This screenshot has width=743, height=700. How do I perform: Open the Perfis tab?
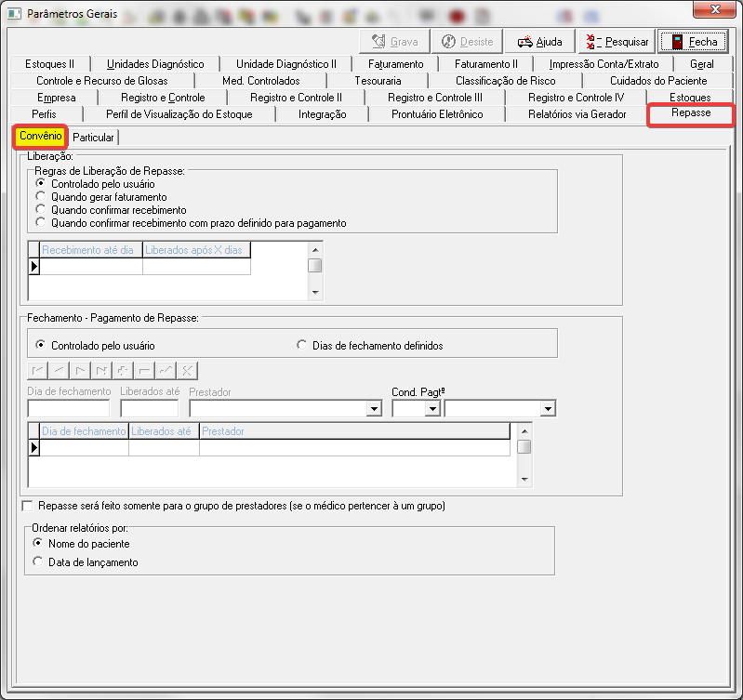click(x=44, y=114)
